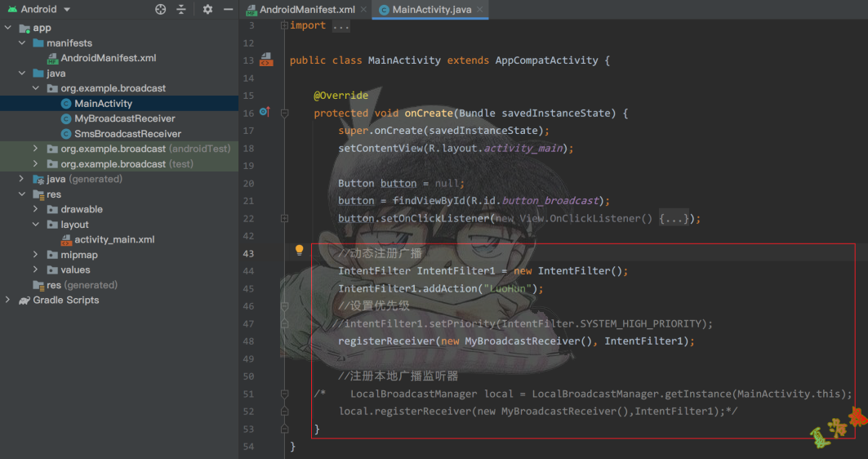The width and height of the screenshot is (868, 459).
Task: Click the related XML gutter icon near MainActivity class
Action: [x=266, y=60]
